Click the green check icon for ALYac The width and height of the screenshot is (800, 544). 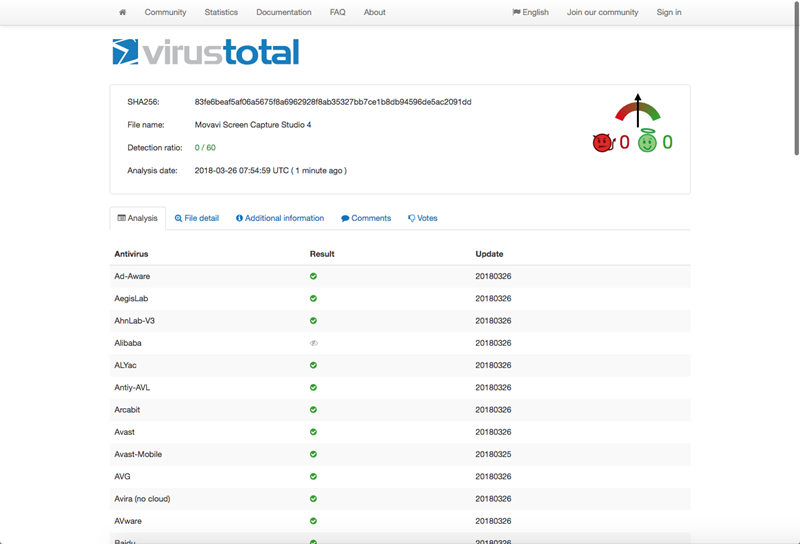click(x=313, y=365)
